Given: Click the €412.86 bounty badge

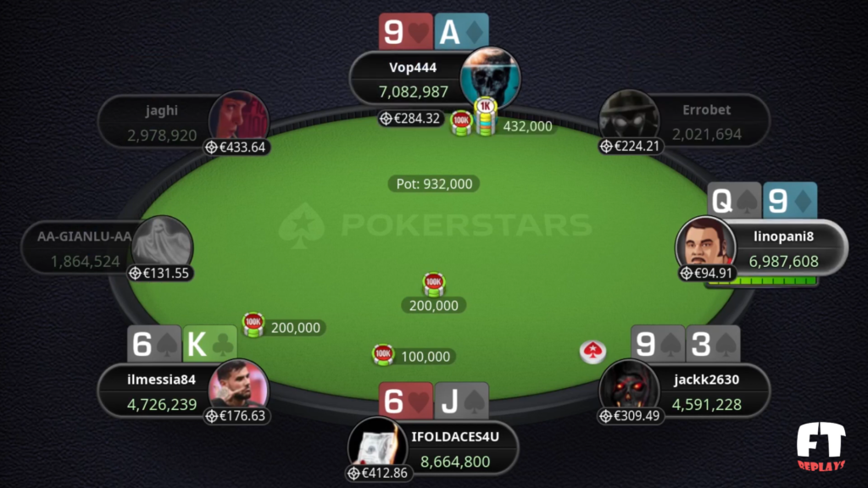Looking at the screenshot, I should pyautogui.click(x=378, y=473).
